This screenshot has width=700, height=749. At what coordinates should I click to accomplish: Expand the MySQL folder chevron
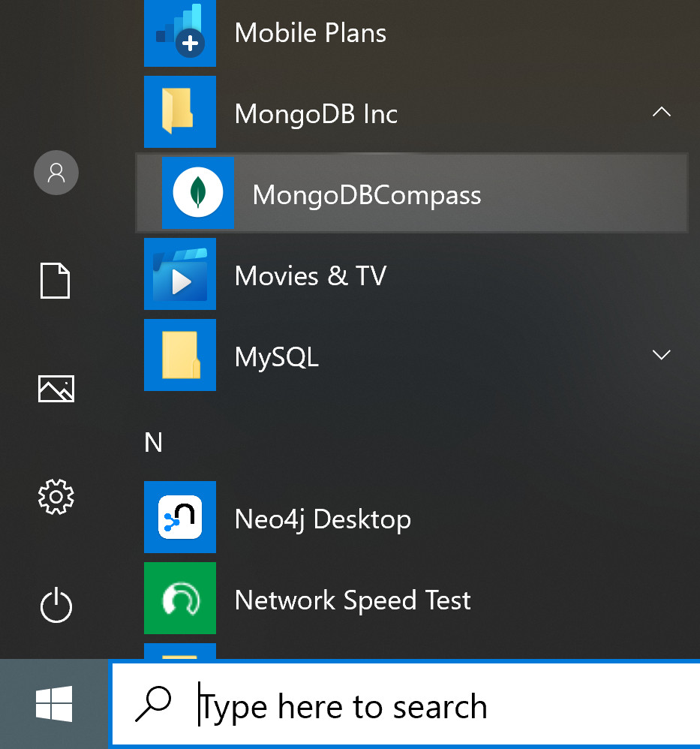[x=661, y=355]
